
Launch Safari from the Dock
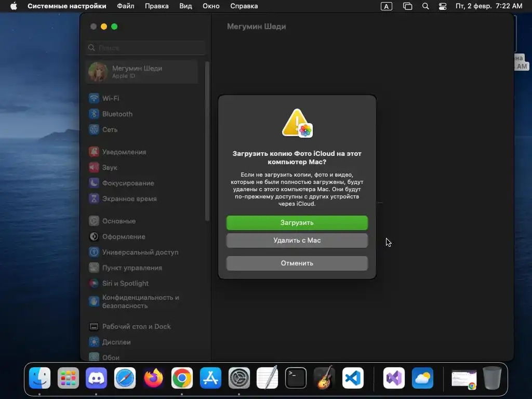tap(125, 378)
